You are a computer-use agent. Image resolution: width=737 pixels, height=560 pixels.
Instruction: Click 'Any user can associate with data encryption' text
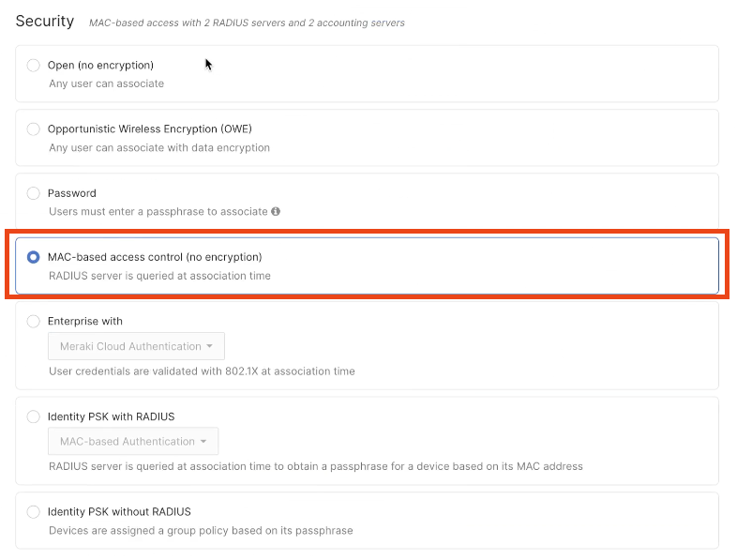point(159,147)
